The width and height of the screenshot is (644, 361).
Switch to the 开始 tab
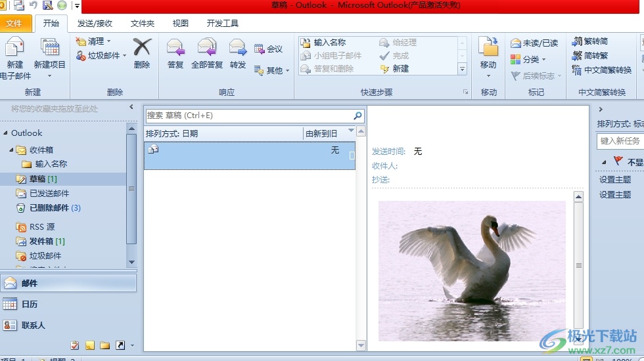(x=51, y=24)
